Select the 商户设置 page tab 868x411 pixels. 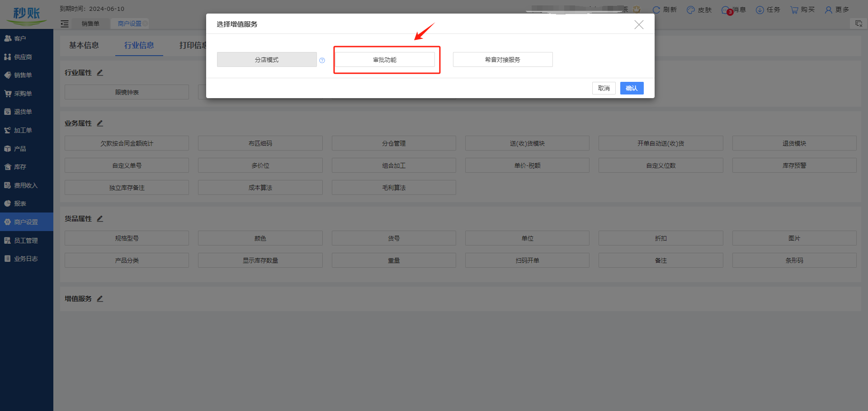click(130, 24)
